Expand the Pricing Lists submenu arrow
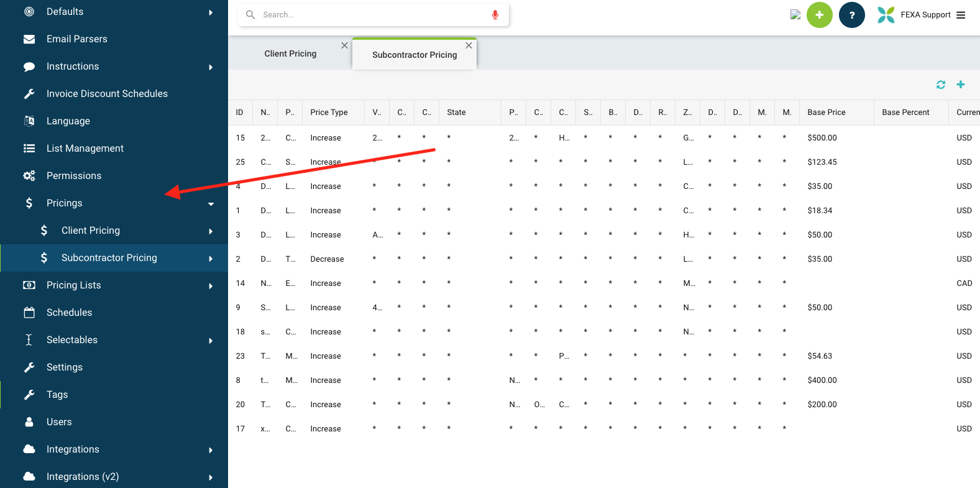Image resolution: width=980 pixels, height=488 pixels. [211, 286]
